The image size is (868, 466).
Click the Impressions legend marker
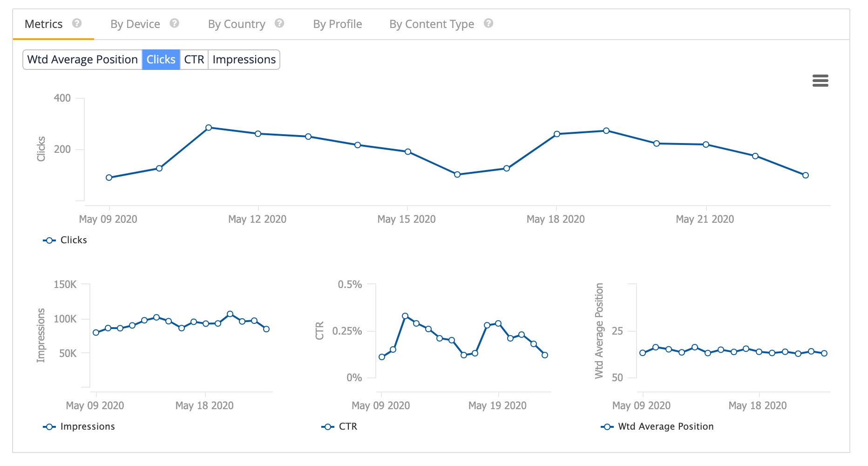pyautogui.click(x=48, y=426)
